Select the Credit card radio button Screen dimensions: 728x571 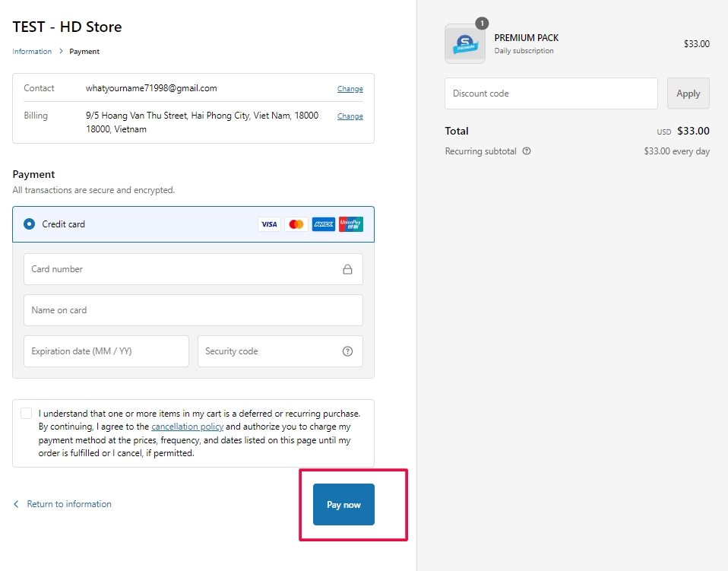coord(30,224)
